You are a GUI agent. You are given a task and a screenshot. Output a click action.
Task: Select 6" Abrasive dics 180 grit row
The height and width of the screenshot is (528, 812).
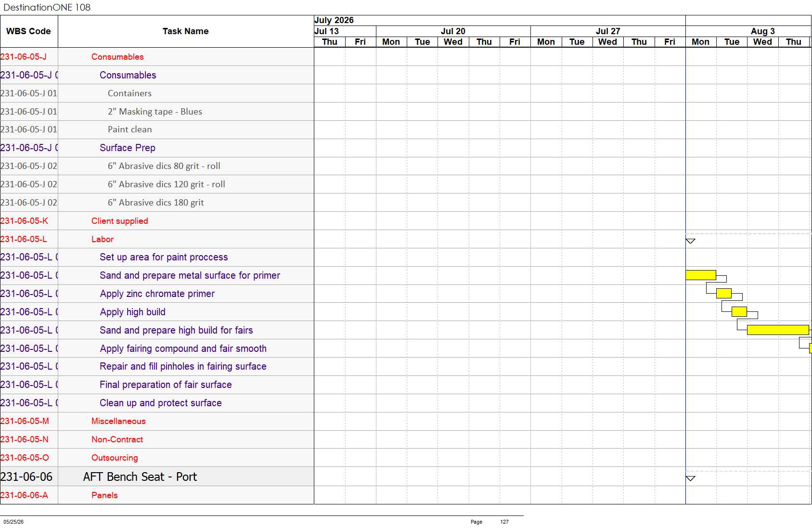click(x=157, y=203)
